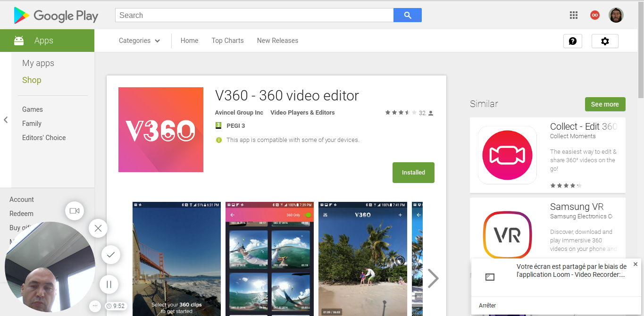Click the Collect app pink camera icon
This screenshot has width=644, height=316.
click(507, 155)
